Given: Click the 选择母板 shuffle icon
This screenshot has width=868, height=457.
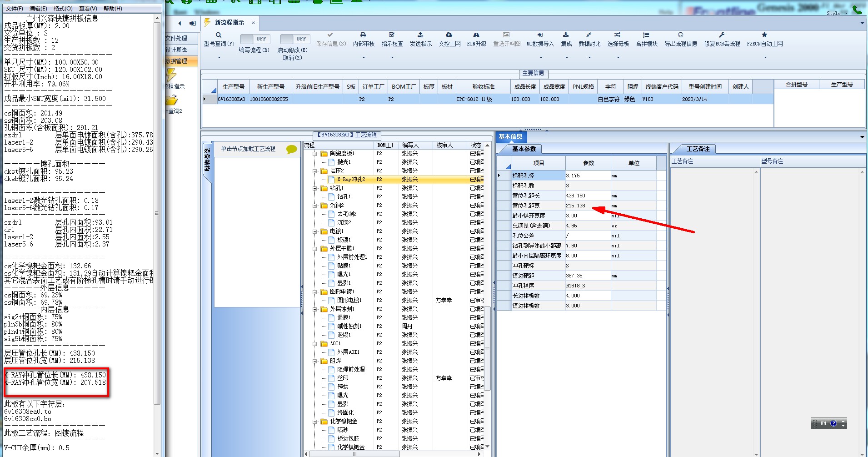Looking at the screenshot, I should pos(618,35).
